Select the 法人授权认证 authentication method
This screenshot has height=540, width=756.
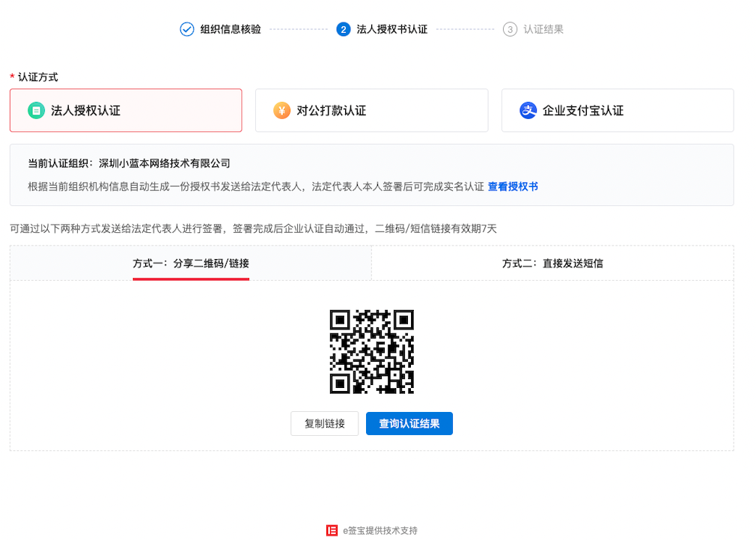[126, 111]
